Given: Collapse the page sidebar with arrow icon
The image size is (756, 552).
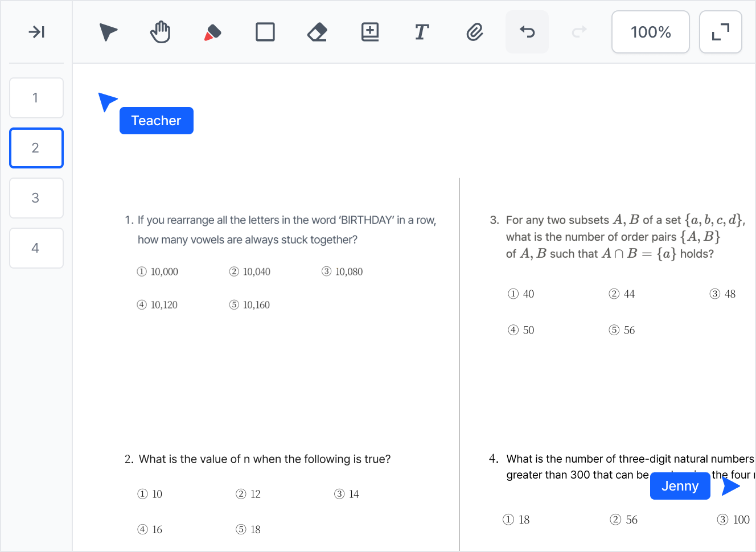Looking at the screenshot, I should tap(36, 32).
